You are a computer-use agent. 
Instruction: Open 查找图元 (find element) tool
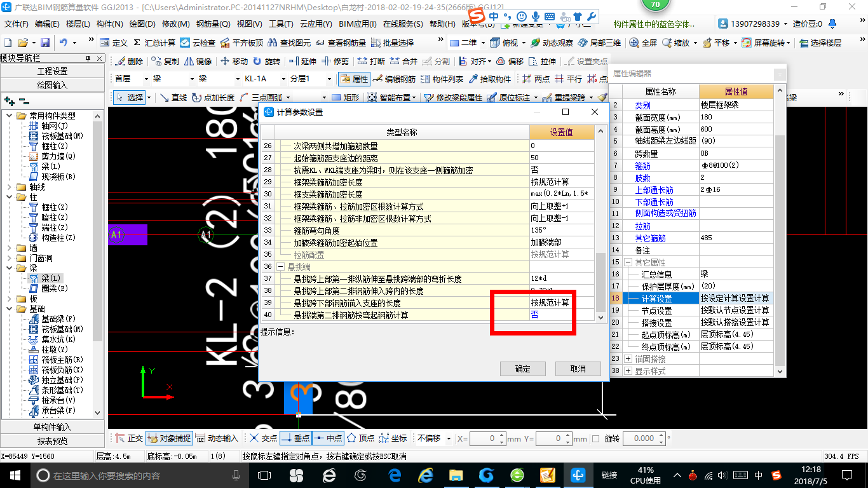[289, 43]
